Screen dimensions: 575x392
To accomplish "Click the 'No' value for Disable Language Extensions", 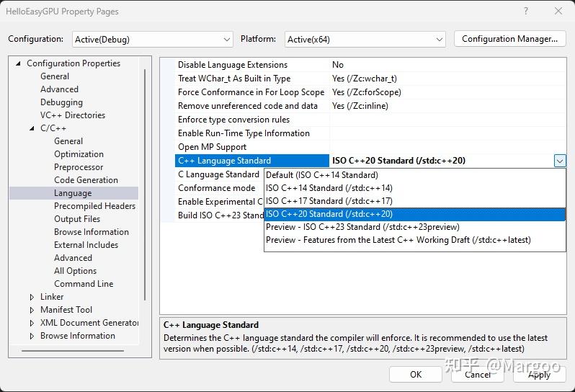I will point(338,65).
